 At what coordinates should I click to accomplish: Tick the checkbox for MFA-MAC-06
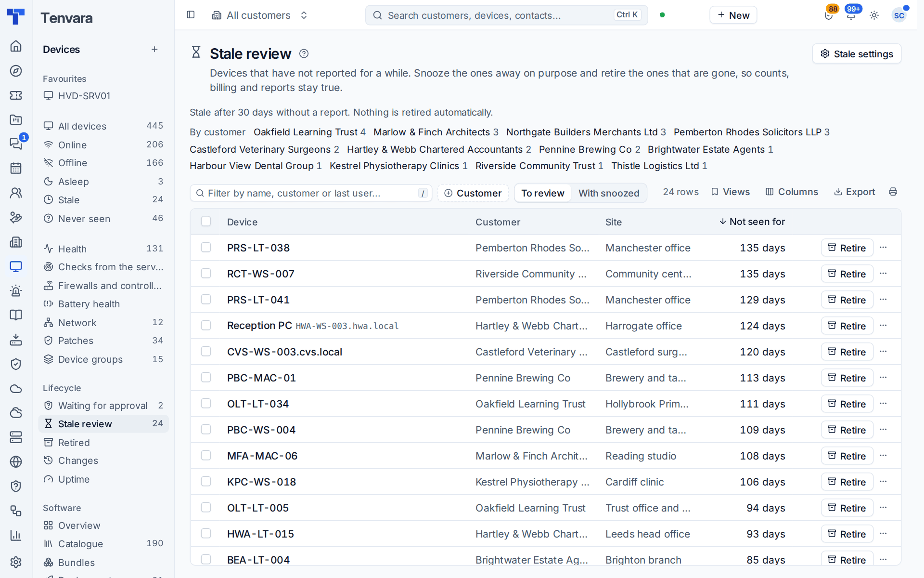206,455
